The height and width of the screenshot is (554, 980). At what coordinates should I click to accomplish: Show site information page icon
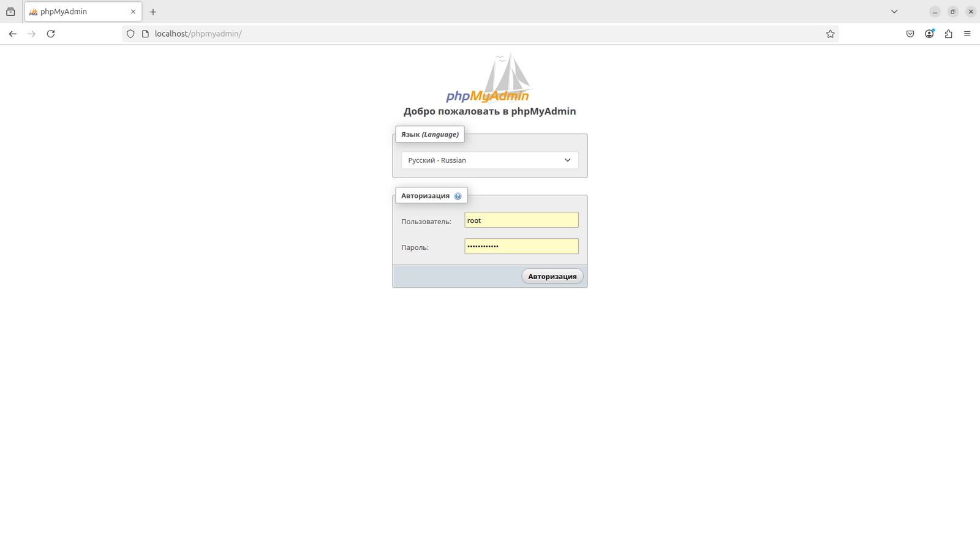click(x=145, y=34)
